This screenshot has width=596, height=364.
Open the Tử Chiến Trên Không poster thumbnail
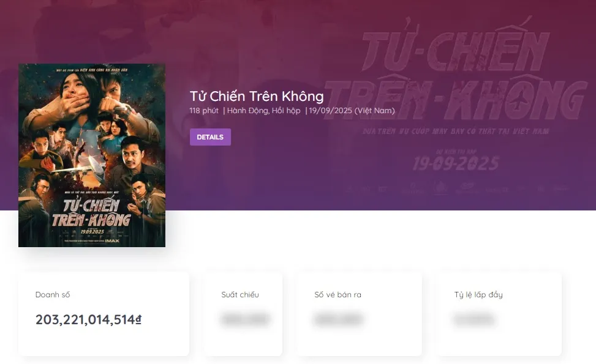click(x=92, y=155)
